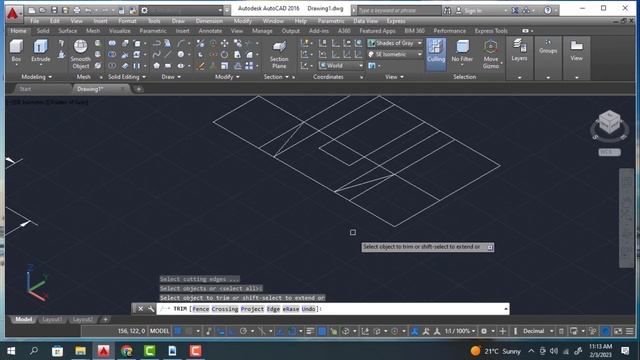
Task: Click the ViewCube navigation cube
Action: 609,122
